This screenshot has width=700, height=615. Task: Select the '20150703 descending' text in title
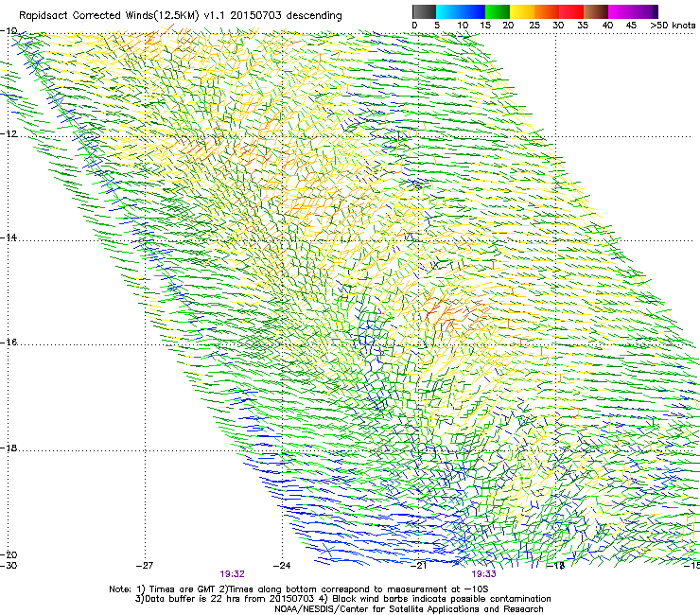coord(286,15)
